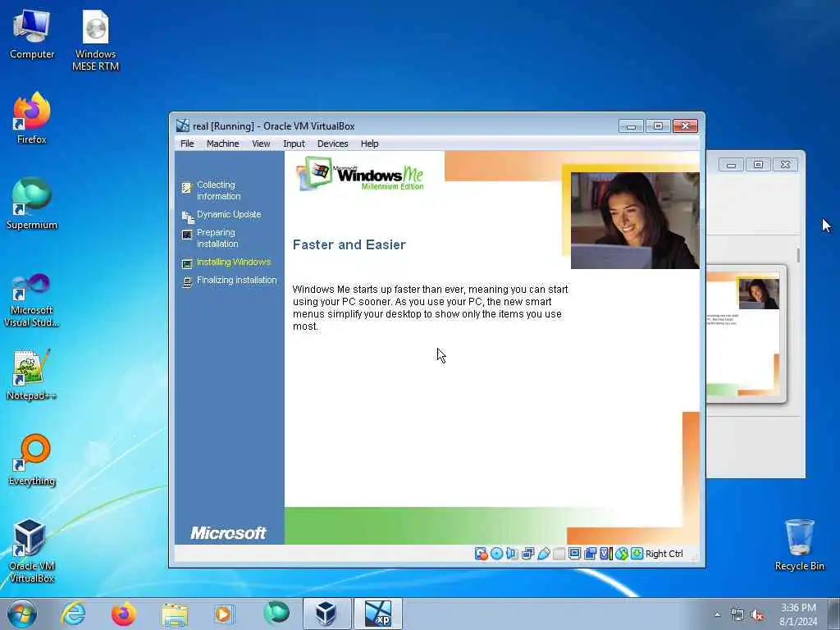Select the Notepad++ desktop shortcut
This screenshot has width=840, height=630.
point(32,375)
